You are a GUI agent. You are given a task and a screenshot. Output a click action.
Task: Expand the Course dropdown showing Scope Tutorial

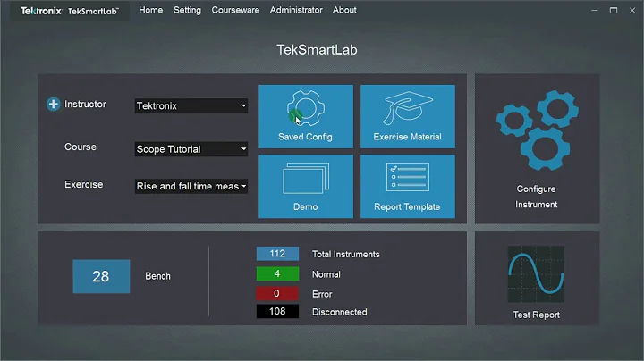(x=191, y=149)
